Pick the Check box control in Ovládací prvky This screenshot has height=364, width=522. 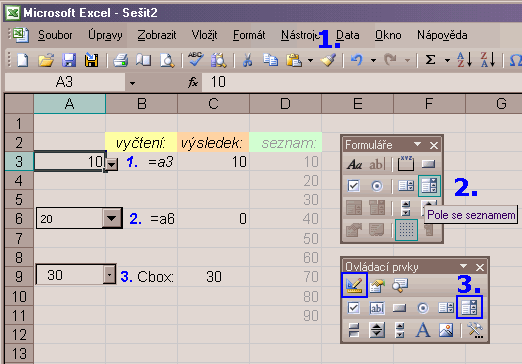click(x=354, y=308)
